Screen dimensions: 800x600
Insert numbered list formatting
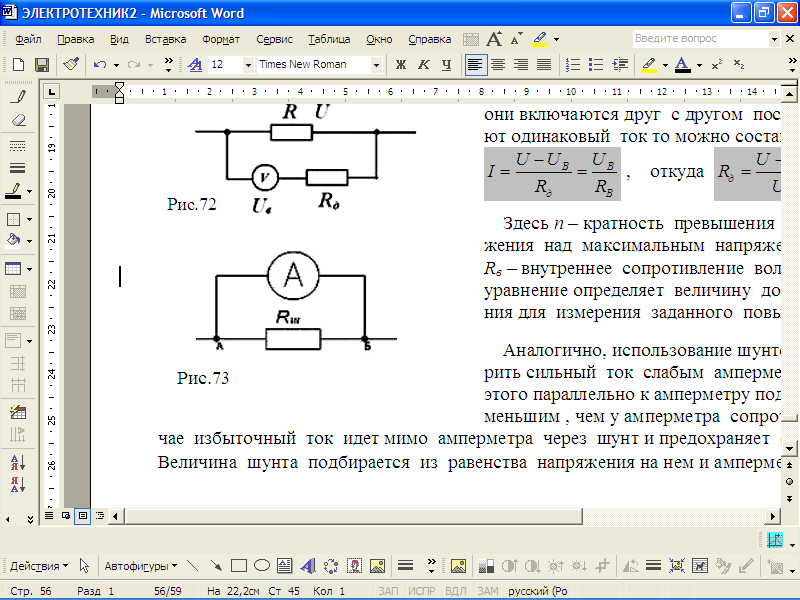[x=573, y=64]
